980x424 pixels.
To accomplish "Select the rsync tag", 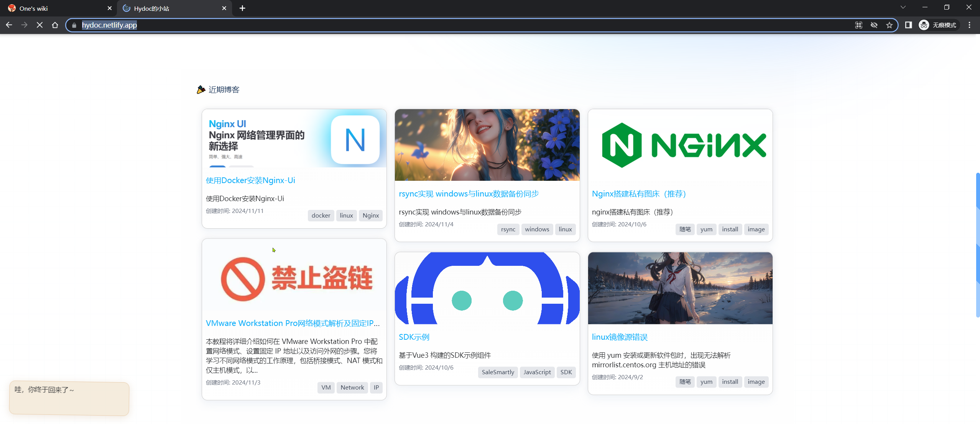I will [x=508, y=229].
